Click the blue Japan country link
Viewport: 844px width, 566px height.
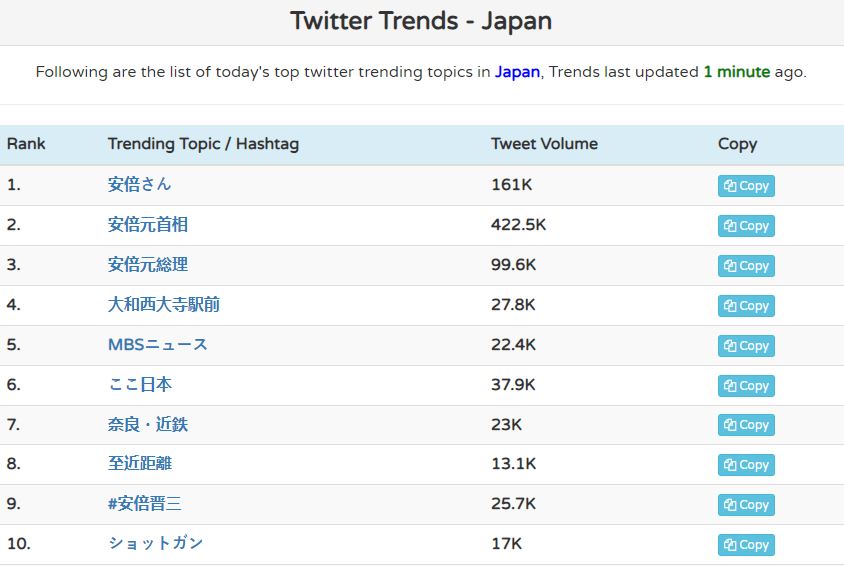point(517,72)
